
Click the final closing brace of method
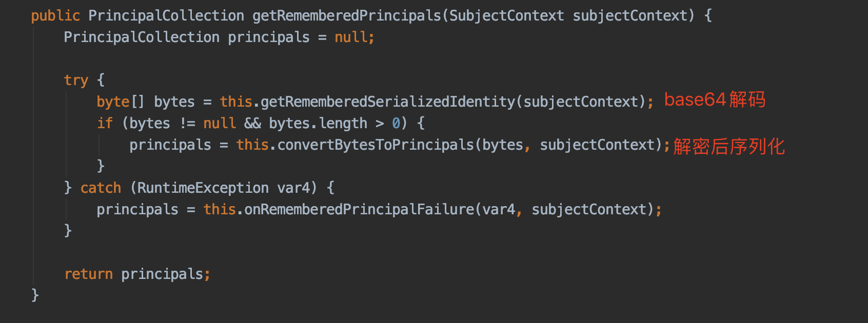pyautogui.click(x=35, y=295)
